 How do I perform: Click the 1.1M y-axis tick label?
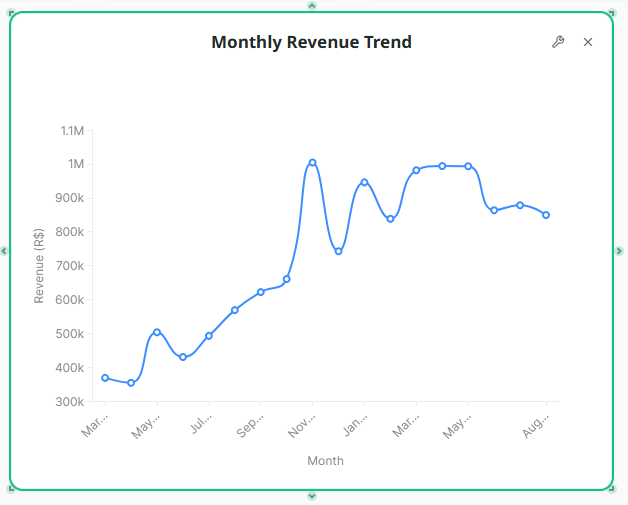(72, 131)
